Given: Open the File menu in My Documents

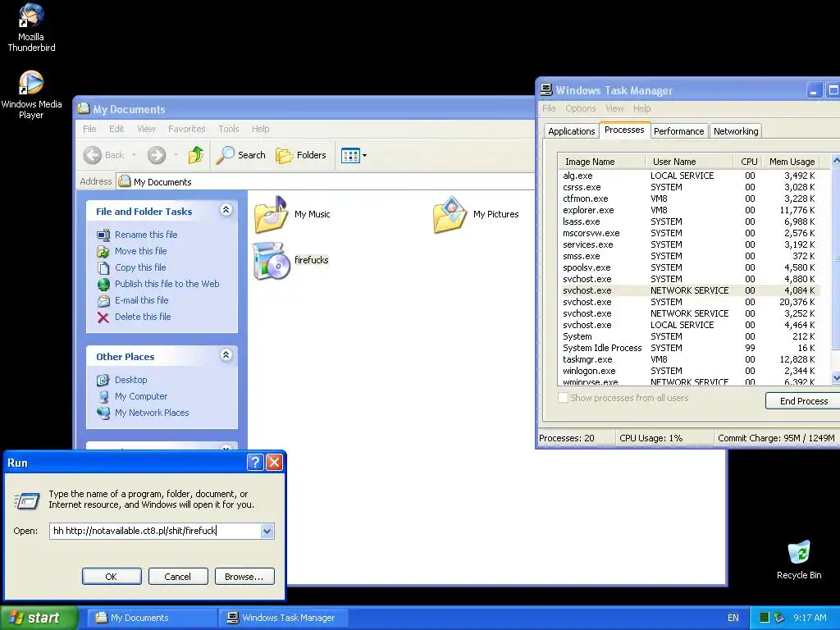Looking at the screenshot, I should pos(89,129).
